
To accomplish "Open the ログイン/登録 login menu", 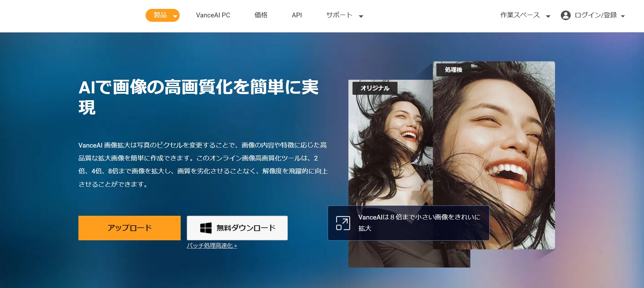I will pyautogui.click(x=599, y=15).
